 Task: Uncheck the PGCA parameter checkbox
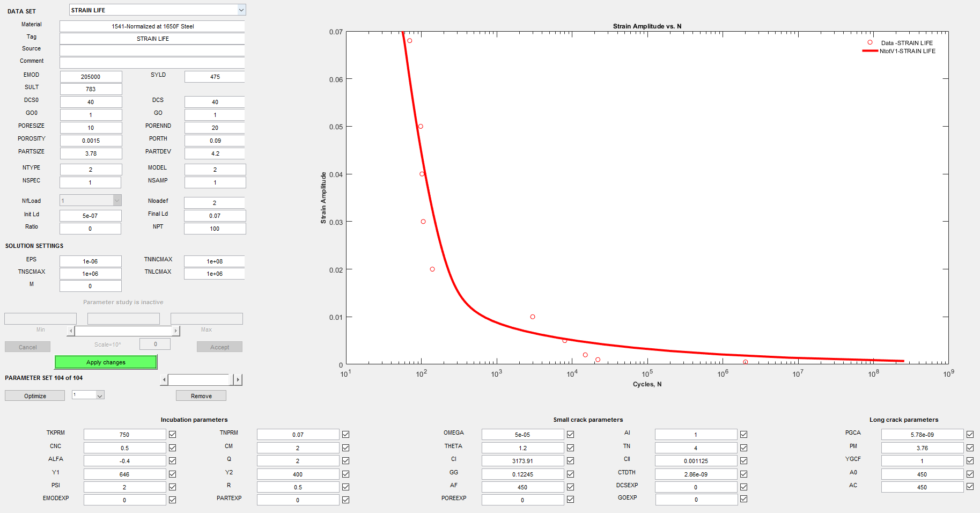[x=970, y=435]
